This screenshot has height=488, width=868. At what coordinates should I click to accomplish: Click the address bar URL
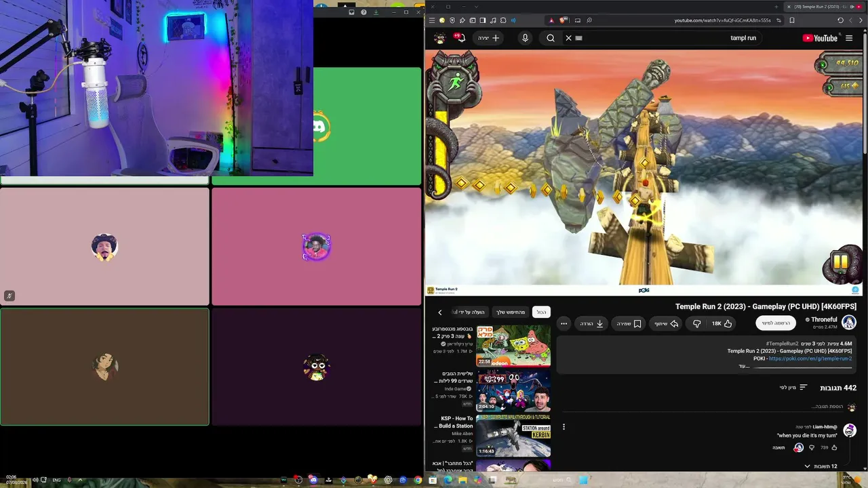coord(723,20)
